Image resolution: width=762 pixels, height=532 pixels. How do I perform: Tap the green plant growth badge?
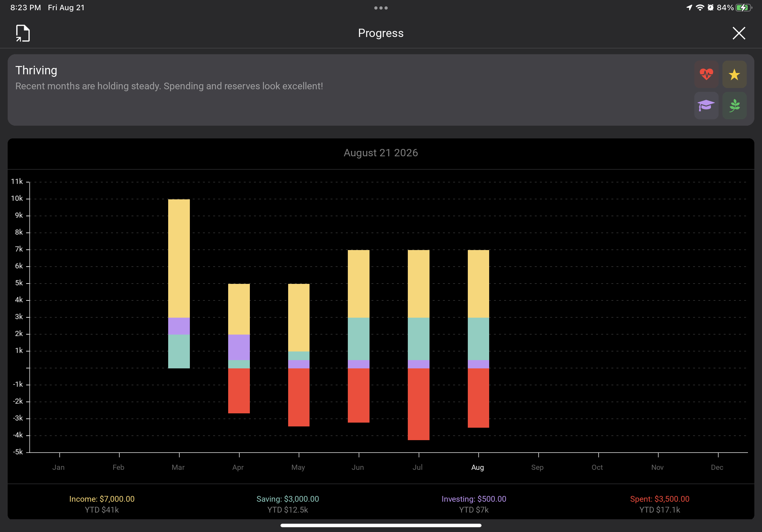[734, 106]
